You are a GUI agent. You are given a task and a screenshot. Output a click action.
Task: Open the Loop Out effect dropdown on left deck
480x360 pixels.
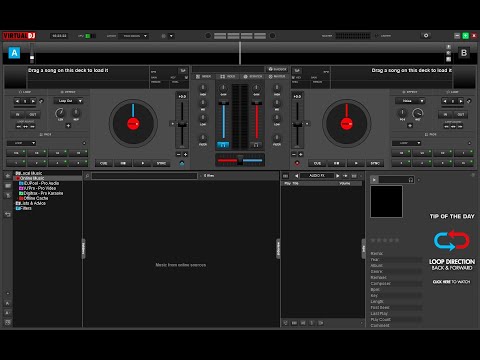coord(68,101)
